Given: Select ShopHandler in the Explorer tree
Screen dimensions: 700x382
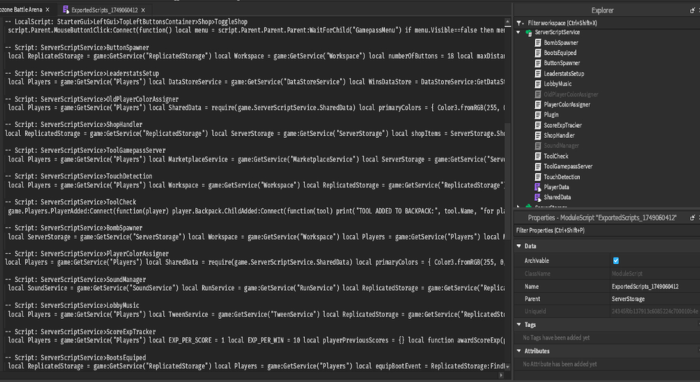Looking at the screenshot, I should 559,136.
